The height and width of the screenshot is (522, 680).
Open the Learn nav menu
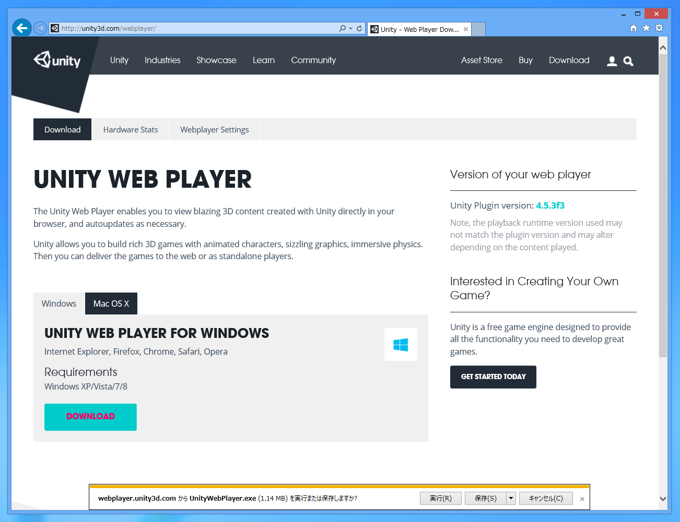pyautogui.click(x=264, y=60)
